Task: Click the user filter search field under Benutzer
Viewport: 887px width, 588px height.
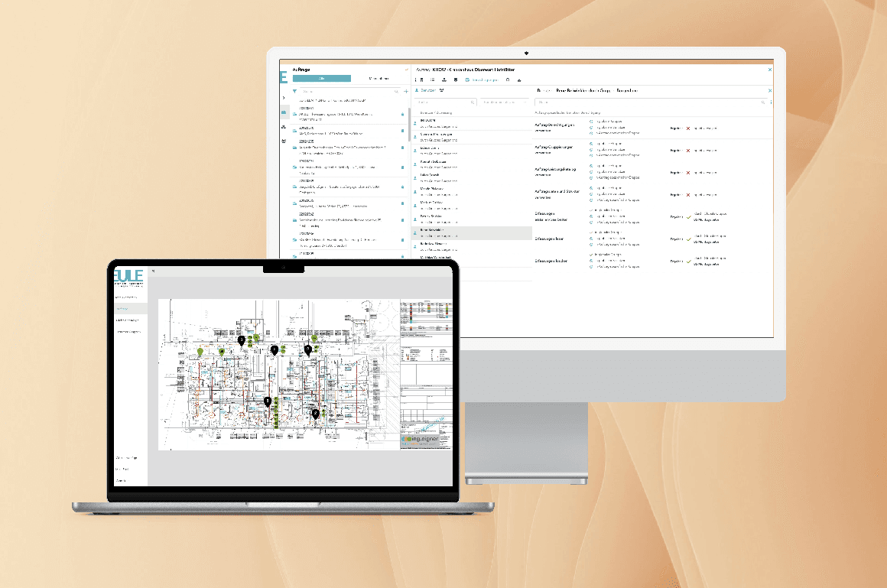Action: (446, 102)
